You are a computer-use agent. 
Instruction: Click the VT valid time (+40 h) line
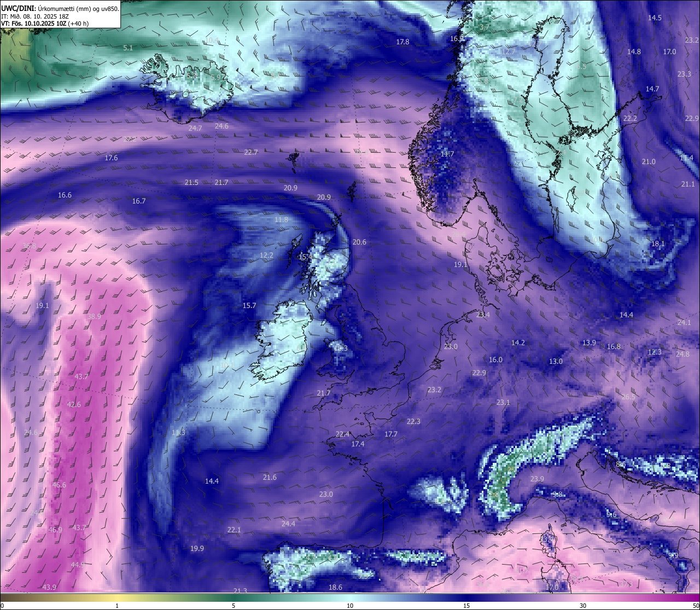coord(45,24)
